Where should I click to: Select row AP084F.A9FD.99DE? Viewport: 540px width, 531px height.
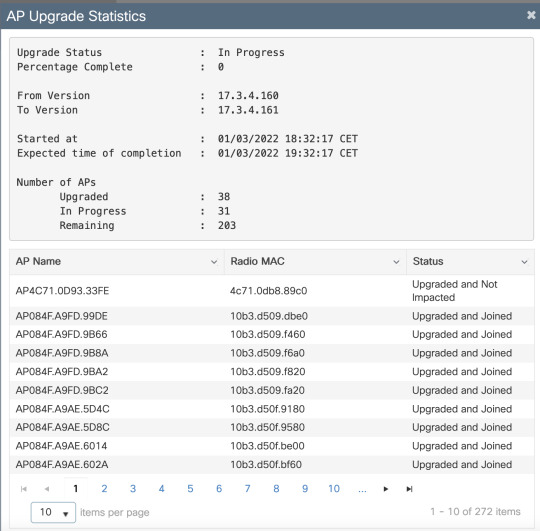point(272,316)
